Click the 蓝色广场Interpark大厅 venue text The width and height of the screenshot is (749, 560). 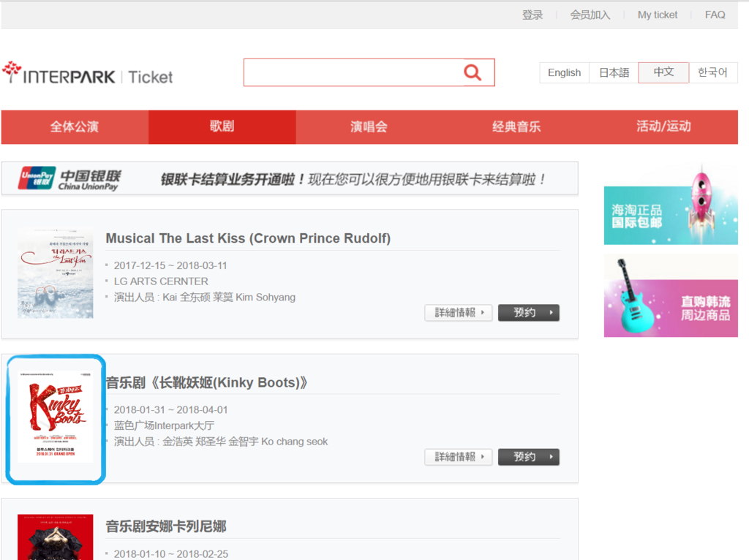click(164, 425)
